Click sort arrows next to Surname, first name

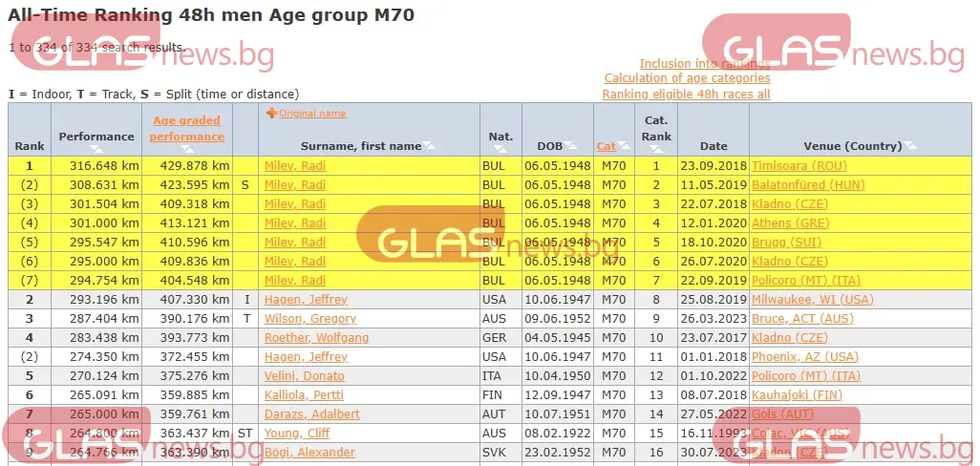pyautogui.click(x=429, y=146)
